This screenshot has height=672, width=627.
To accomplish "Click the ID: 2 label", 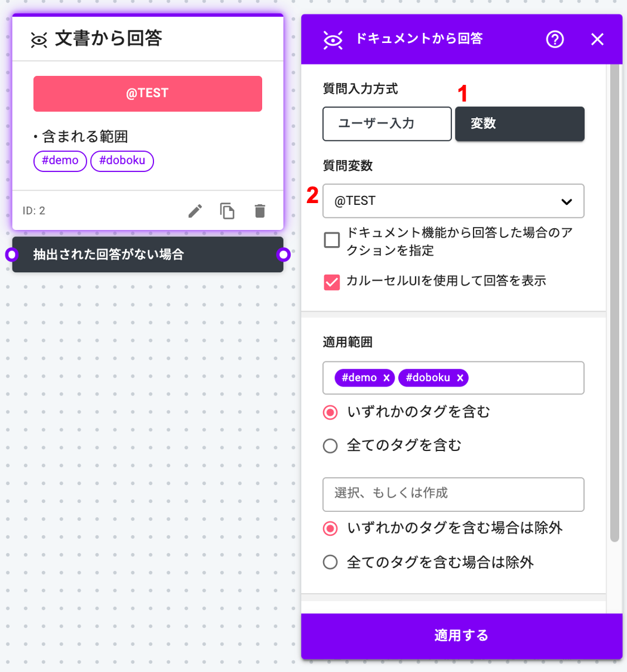I will tap(34, 211).
